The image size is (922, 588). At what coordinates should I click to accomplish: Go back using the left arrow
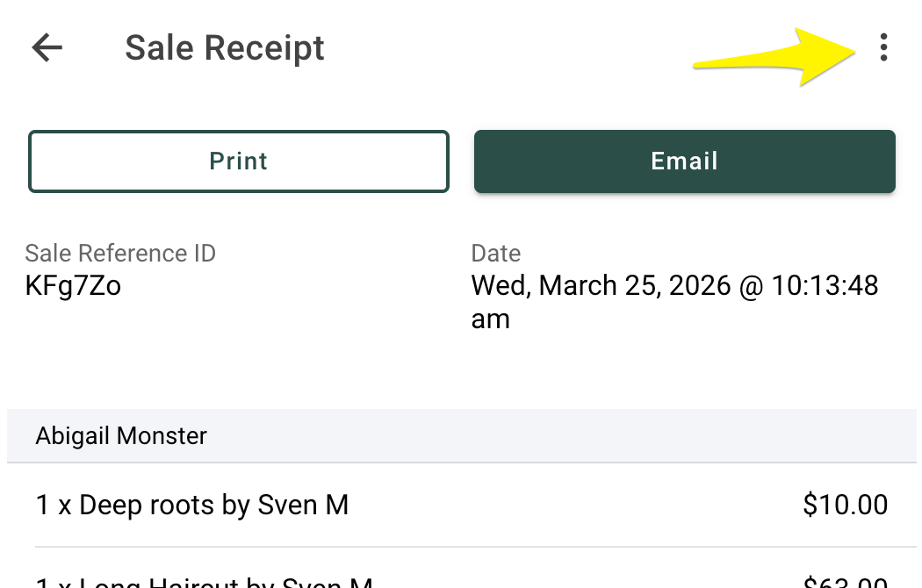47,47
